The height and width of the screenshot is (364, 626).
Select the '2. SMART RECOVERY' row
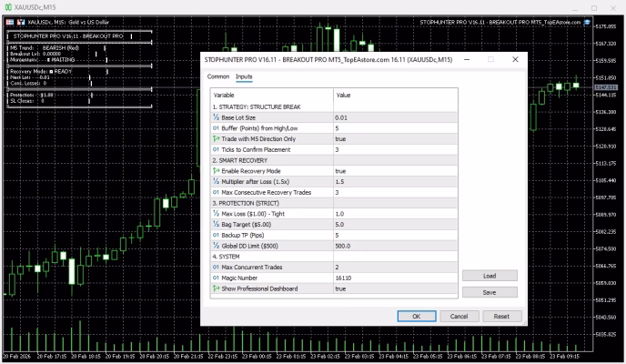pos(334,160)
